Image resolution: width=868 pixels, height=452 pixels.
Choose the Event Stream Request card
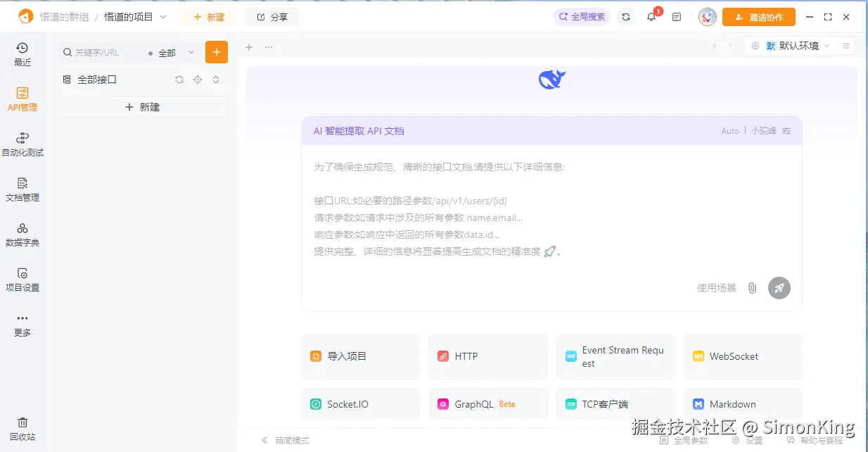coord(615,356)
